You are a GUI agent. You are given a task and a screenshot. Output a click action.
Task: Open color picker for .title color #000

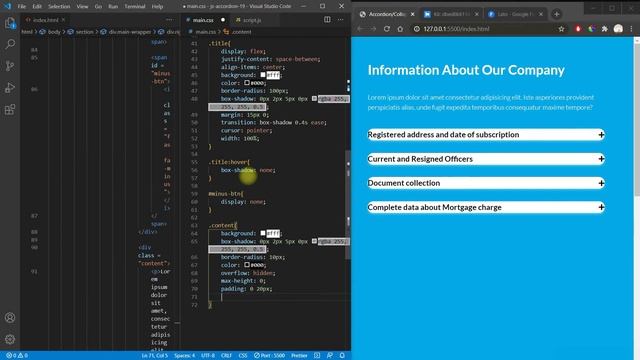coord(247,83)
